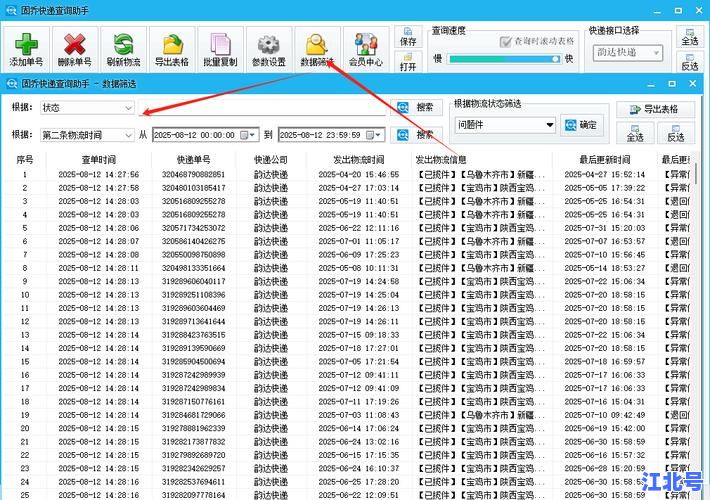The width and height of the screenshot is (710, 500).
Task: Click the 批量复制 toolbar icon
Action: (x=220, y=44)
